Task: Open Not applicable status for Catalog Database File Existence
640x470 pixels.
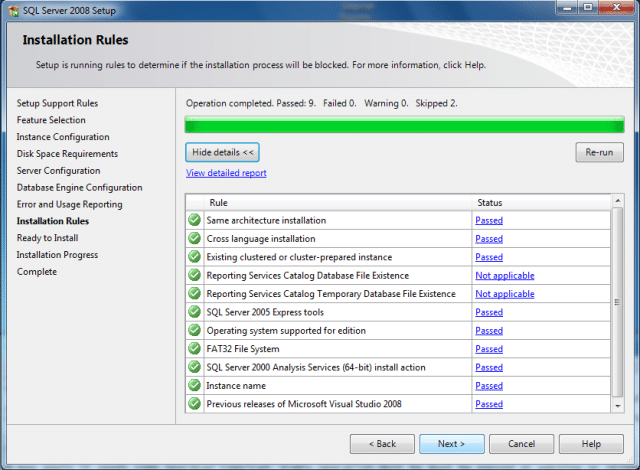Action: coord(505,275)
